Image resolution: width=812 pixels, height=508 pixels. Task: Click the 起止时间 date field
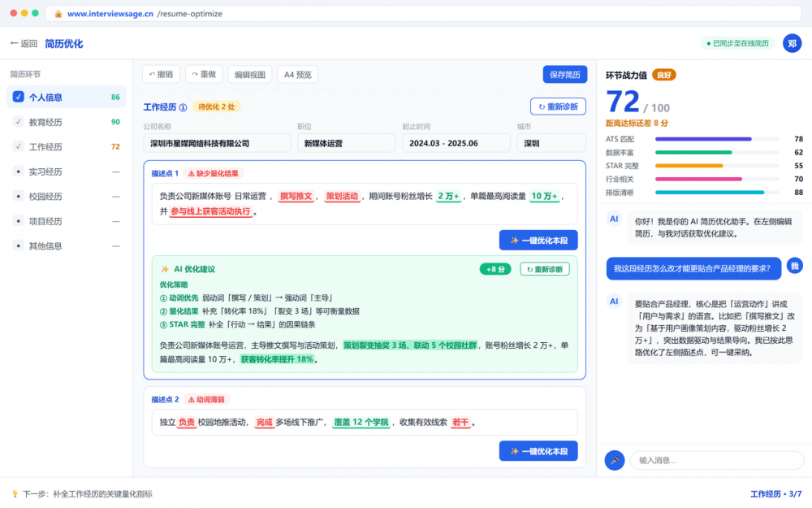(x=456, y=143)
